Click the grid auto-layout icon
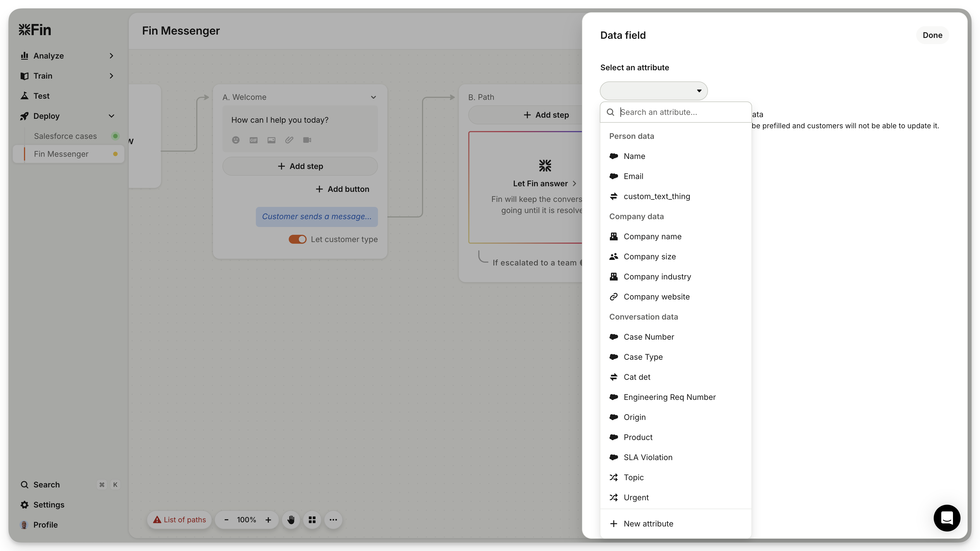 pyautogui.click(x=312, y=520)
